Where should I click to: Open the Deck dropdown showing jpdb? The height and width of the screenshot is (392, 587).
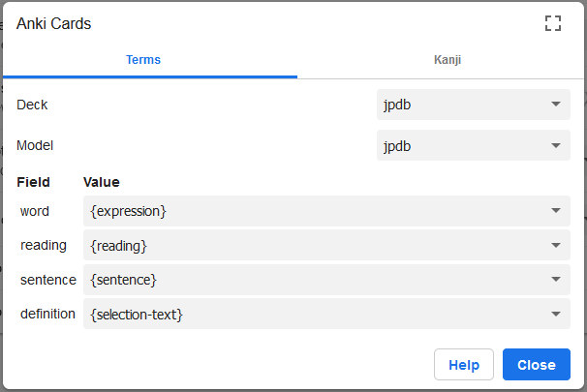click(474, 105)
